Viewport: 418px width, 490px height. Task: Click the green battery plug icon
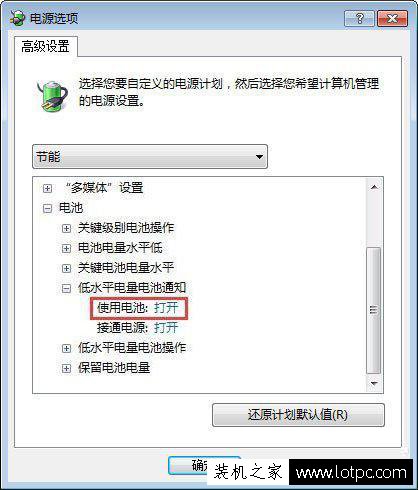point(52,96)
